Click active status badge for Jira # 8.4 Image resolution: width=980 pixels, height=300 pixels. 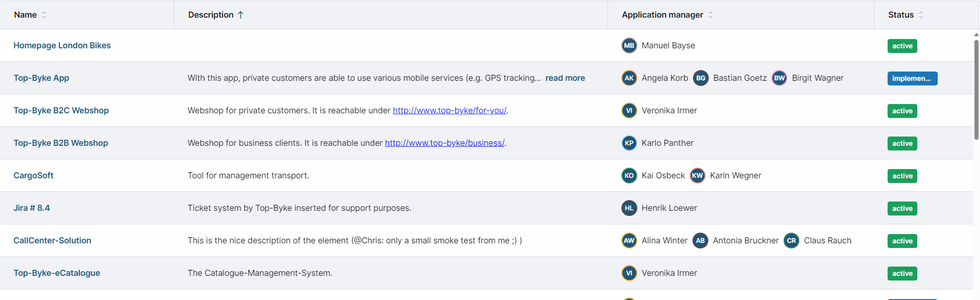(902, 209)
